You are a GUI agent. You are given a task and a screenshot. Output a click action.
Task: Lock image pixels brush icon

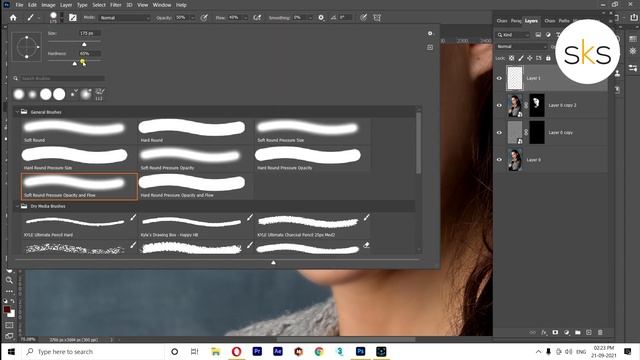[x=521, y=58]
